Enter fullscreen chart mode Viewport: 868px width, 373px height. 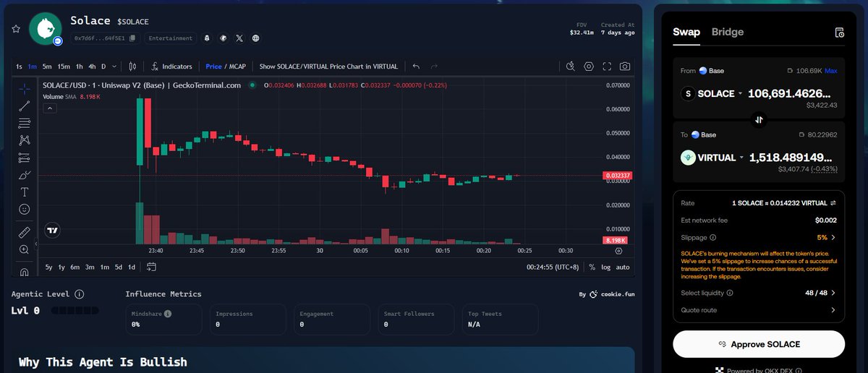(x=607, y=67)
